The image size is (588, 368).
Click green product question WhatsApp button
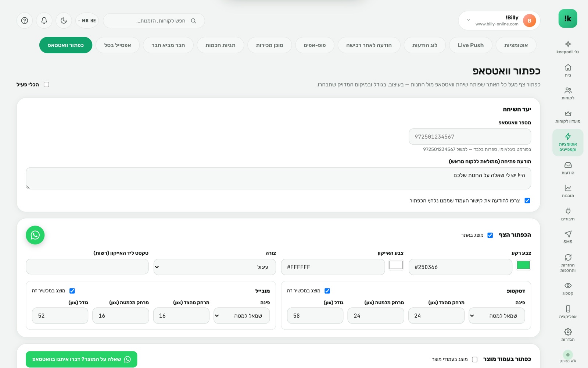(x=82, y=360)
